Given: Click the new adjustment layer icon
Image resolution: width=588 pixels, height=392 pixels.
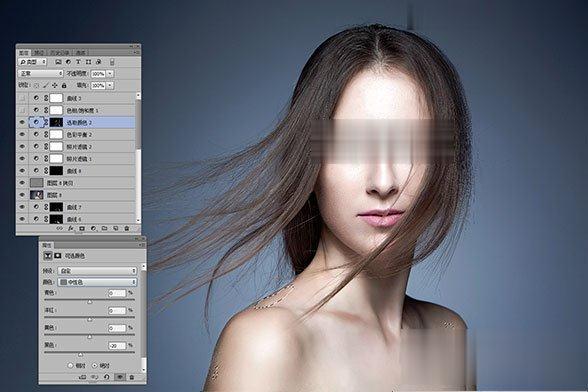Looking at the screenshot, I should click(x=93, y=228).
